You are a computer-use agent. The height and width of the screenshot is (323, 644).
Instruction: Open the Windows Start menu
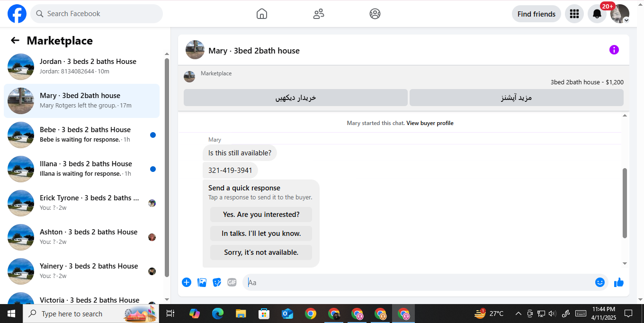(11, 314)
